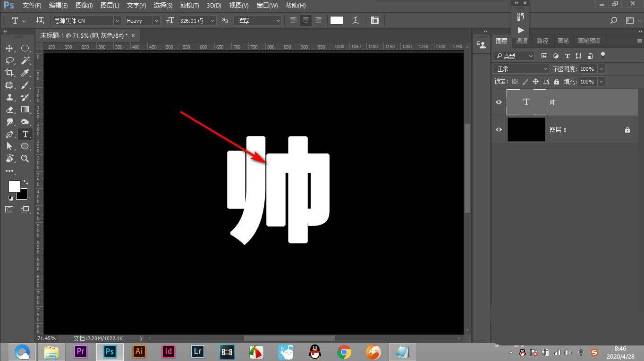Toggle filter for shape layers
Image resolution: width=644 pixels, height=361 pixels.
click(x=578, y=56)
